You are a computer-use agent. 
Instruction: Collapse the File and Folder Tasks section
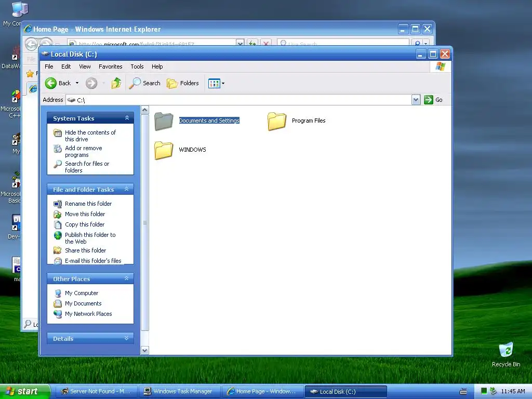click(x=127, y=189)
